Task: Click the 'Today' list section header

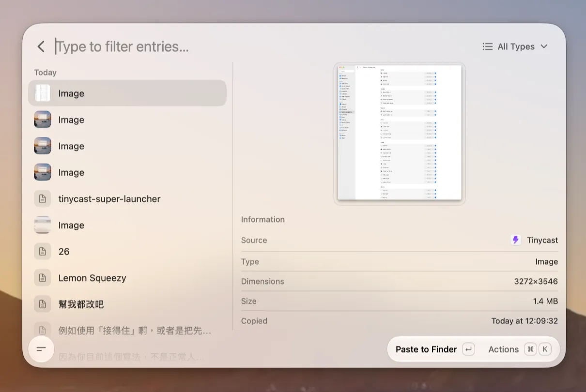Action: tap(46, 72)
